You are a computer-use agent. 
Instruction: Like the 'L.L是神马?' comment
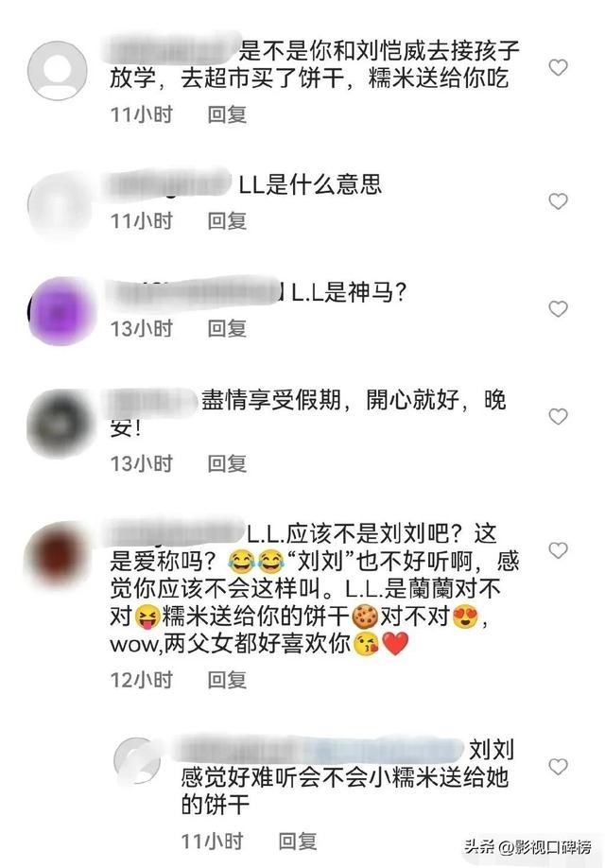[558, 308]
